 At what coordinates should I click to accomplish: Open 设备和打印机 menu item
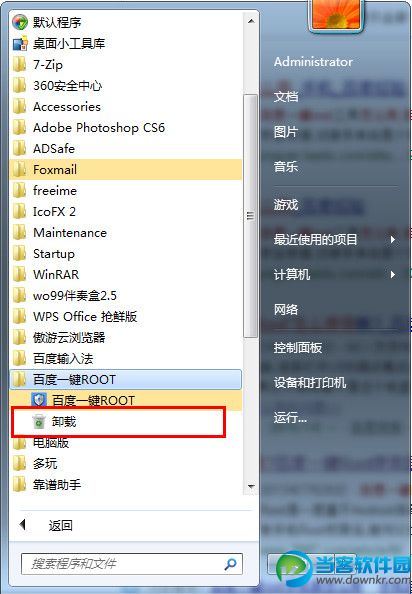pyautogui.click(x=310, y=383)
